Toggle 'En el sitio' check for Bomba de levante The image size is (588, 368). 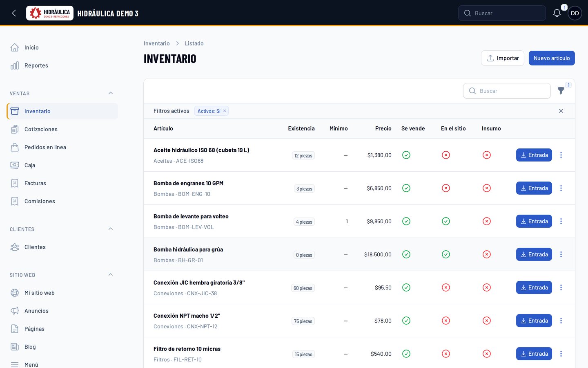(446, 221)
